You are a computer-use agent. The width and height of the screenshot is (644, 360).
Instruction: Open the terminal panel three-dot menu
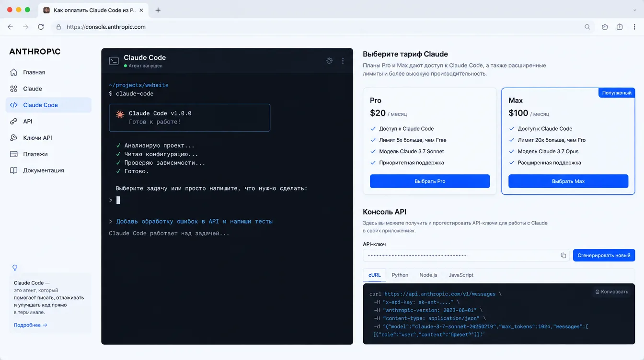(x=343, y=61)
